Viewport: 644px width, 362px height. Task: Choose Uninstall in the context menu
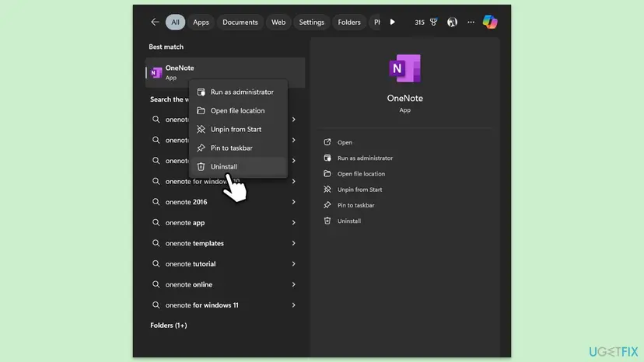[x=238, y=167]
